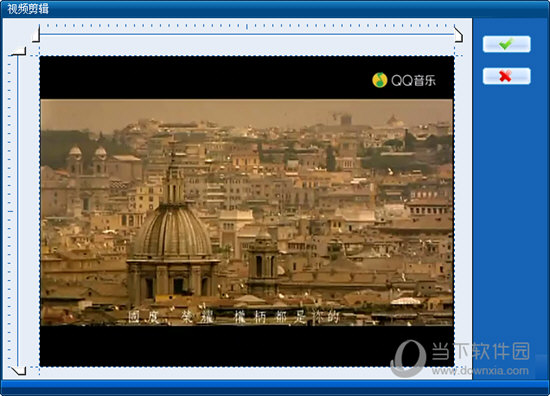Click the top handle of vertical crop ruler
550x396 pixels.
19,52
